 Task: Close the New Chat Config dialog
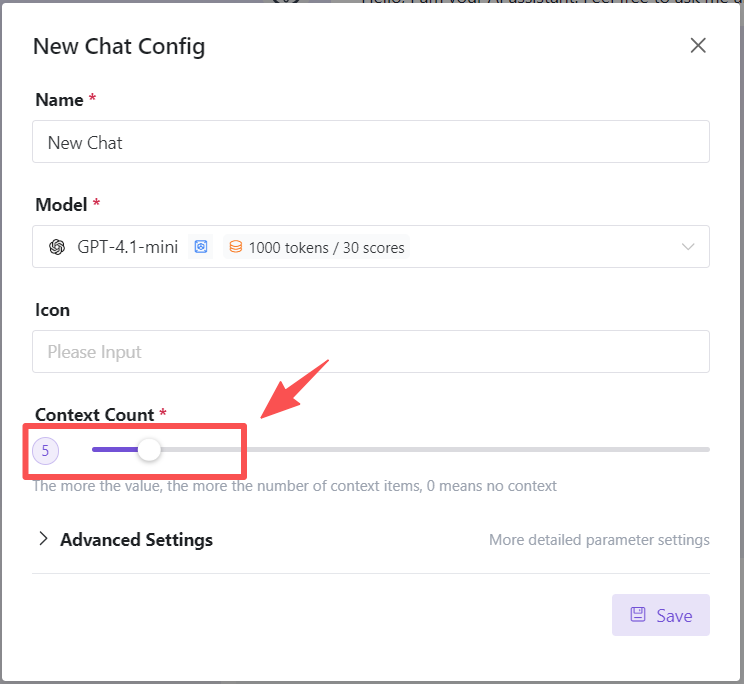[x=698, y=45]
